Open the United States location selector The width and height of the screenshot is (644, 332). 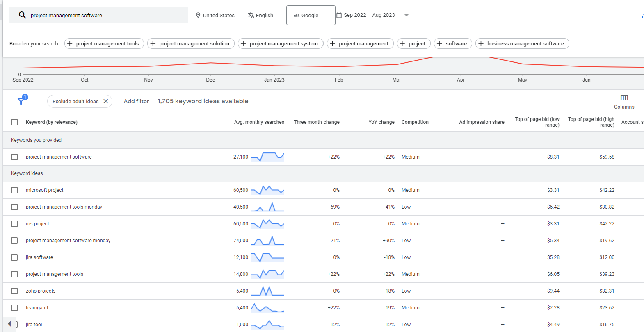[x=215, y=15]
